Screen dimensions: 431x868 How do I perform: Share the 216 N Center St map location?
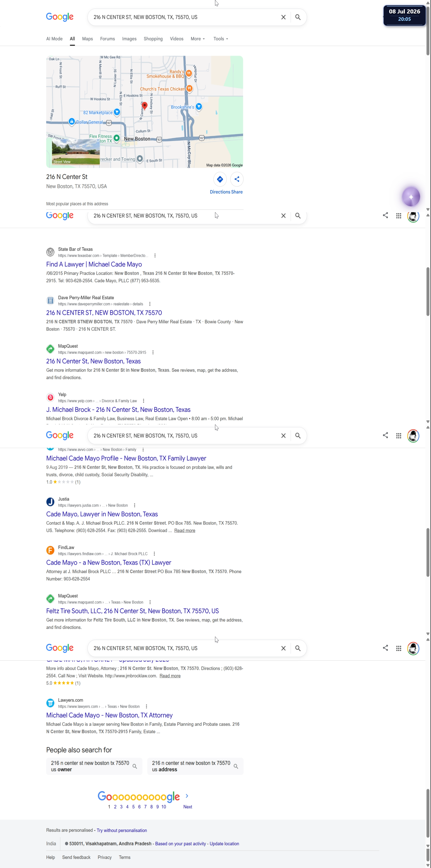(x=237, y=179)
